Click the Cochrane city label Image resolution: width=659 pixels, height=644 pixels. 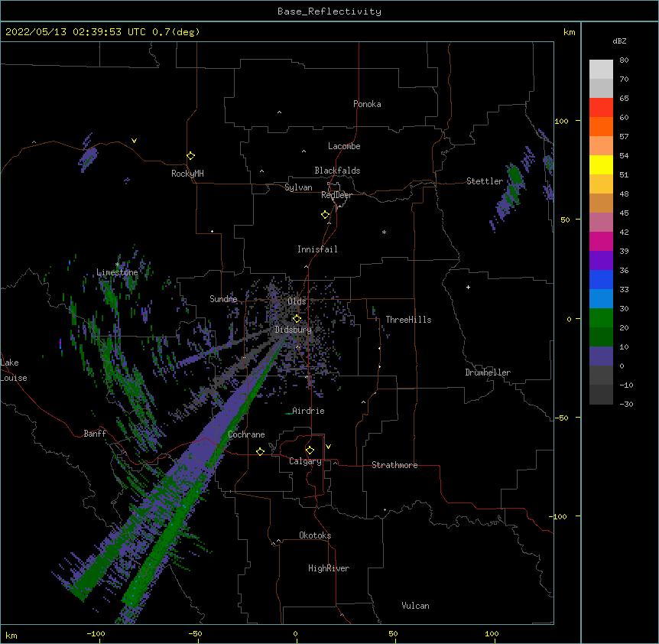[x=246, y=434]
